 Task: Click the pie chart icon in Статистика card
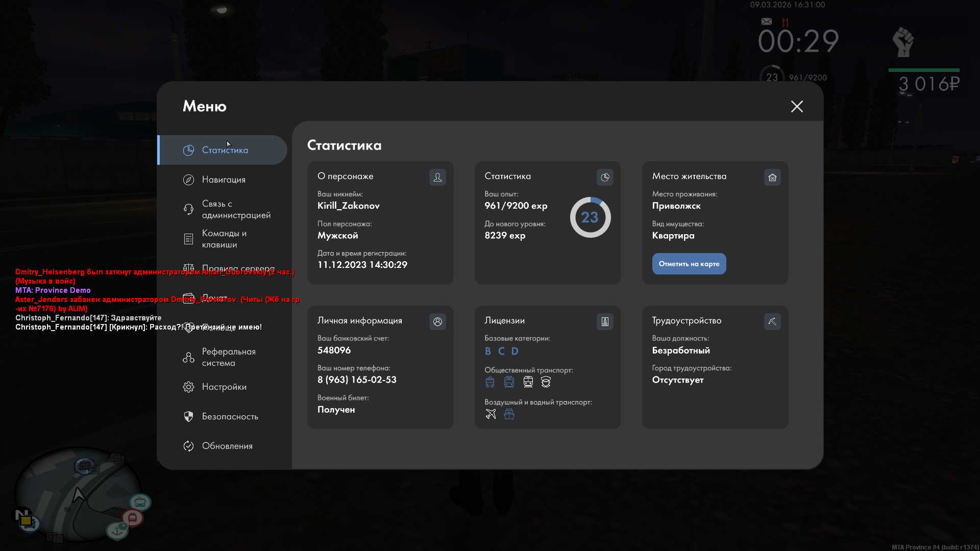(605, 177)
